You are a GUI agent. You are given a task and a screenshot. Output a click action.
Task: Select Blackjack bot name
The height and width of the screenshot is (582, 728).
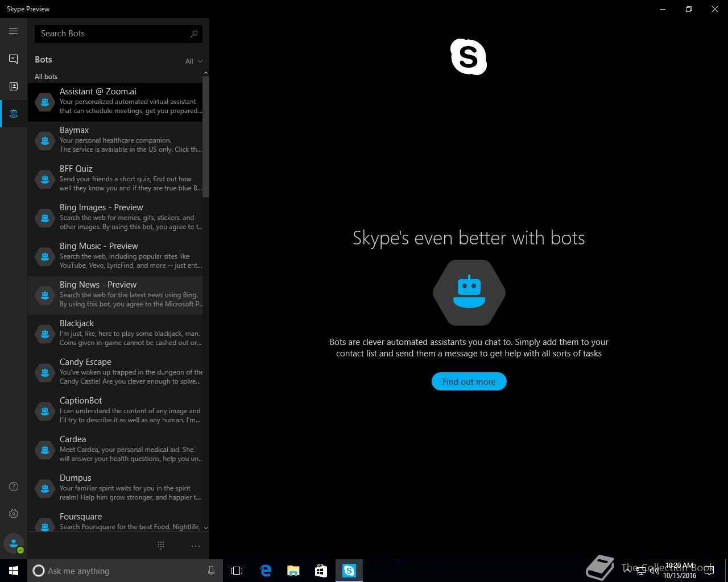coord(77,323)
